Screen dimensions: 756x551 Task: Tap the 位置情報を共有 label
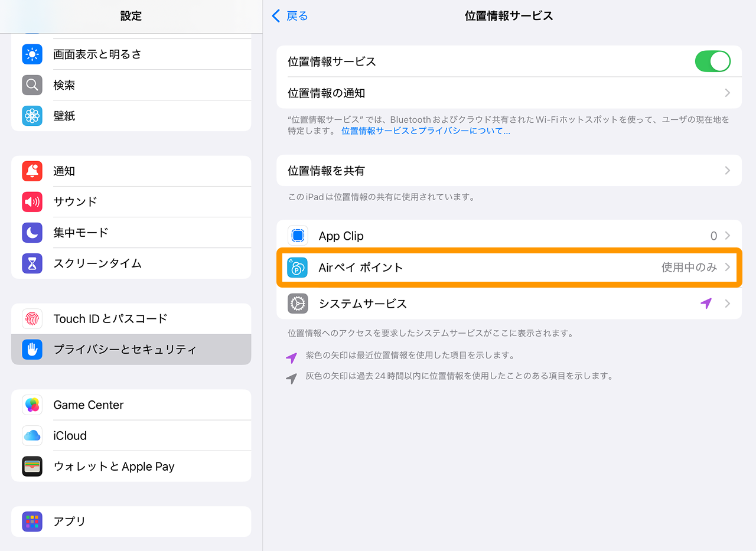click(327, 171)
